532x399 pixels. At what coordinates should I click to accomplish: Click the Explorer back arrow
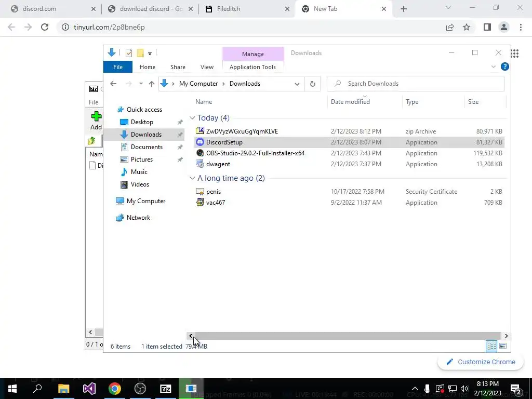(x=113, y=84)
